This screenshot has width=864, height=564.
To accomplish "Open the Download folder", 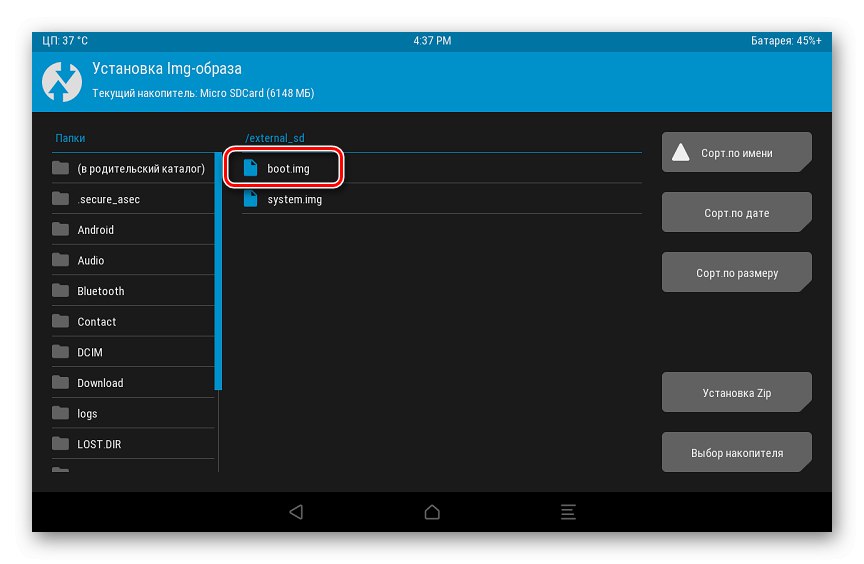I will click(x=133, y=383).
